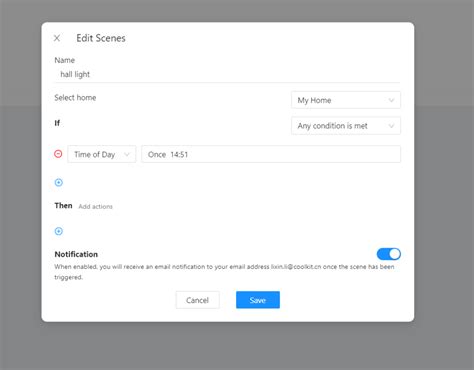Click the Name field containing hall light
Screen dimensions: 474x370
point(227,74)
